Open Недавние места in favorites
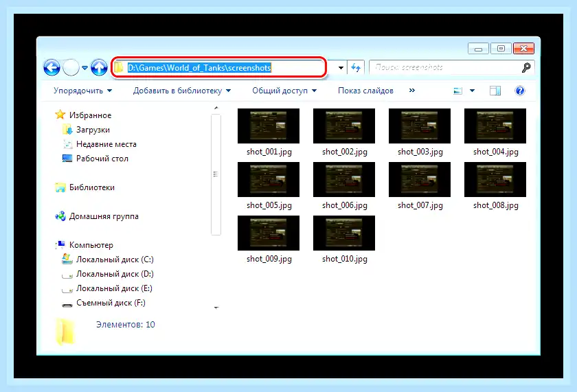This screenshot has width=577, height=392. coord(106,144)
